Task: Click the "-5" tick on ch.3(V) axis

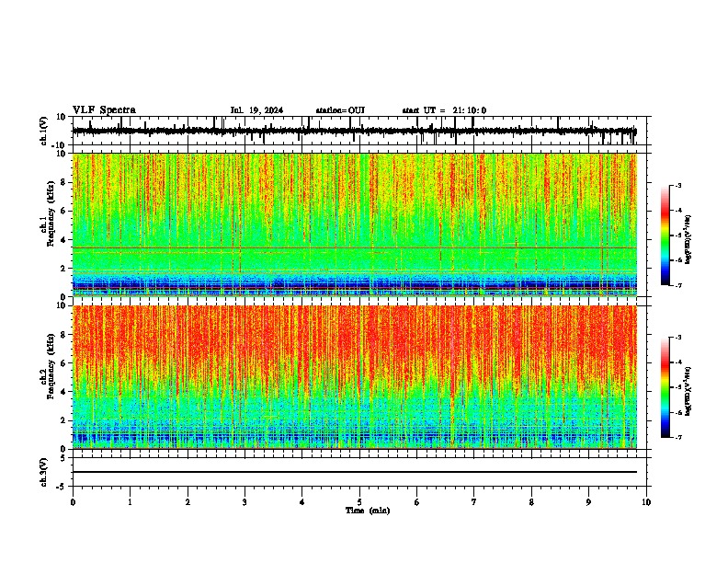Action: (x=62, y=487)
